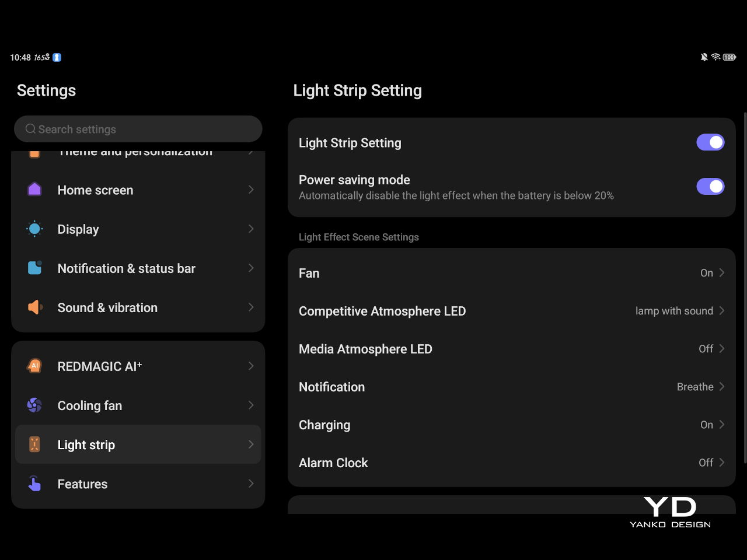
Task: Tap the REDMAGIC AI+ icon
Action: [x=34, y=366]
